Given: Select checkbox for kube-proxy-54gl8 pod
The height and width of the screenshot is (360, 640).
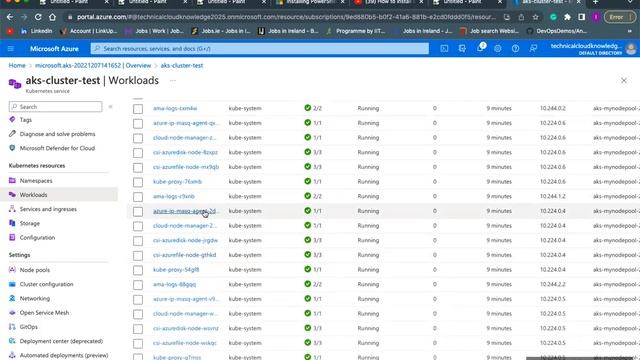Looking at the screenshot, I should pyautogui.click(x=138, y=270).
